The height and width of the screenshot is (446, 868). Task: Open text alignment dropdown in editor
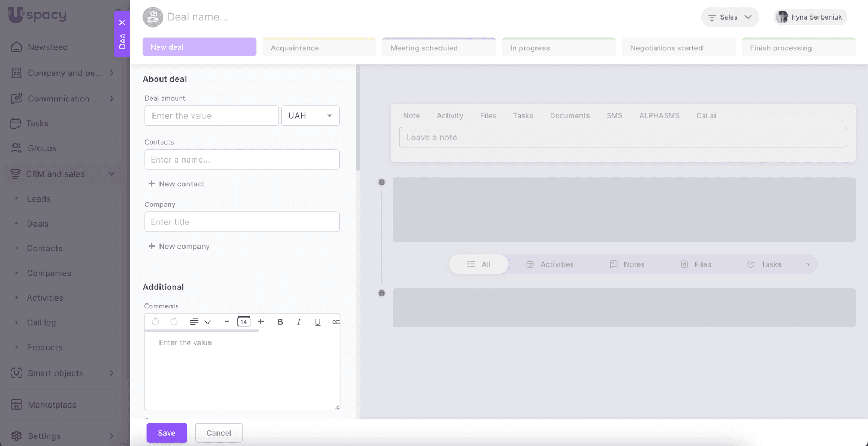coord(200,322)
